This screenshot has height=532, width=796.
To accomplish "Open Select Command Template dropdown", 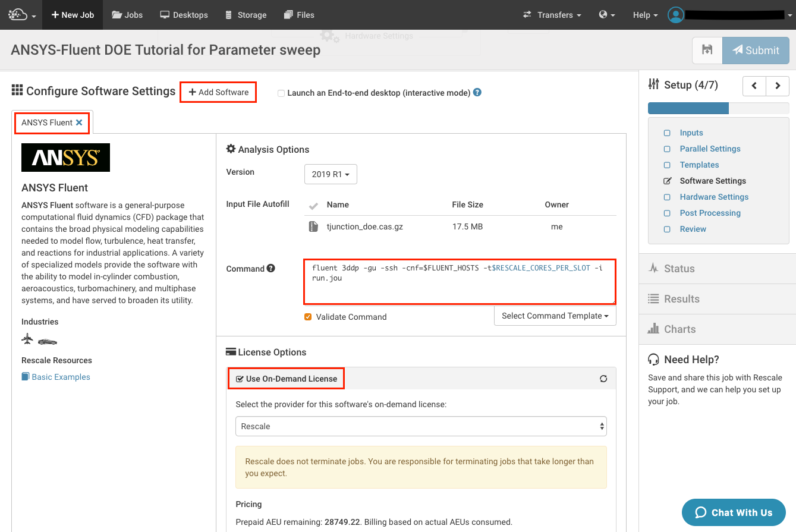I will click(x=555, y=316).
